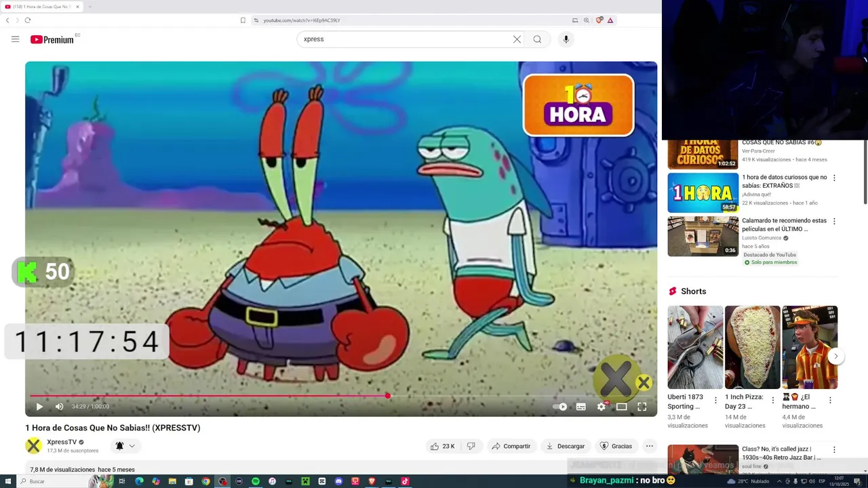868x488 pixels.
Task: Open Windows Start menu
Action: tap(7, 481)
